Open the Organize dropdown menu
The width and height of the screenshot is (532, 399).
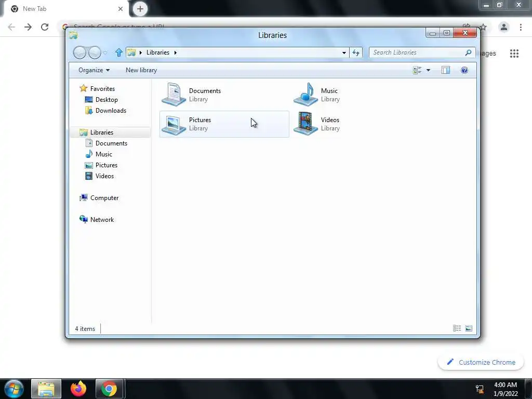click(x=94, y=70)
